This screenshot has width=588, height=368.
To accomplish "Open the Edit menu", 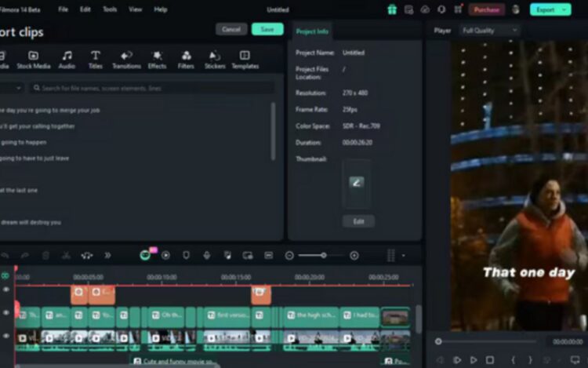I will point(85,9).
